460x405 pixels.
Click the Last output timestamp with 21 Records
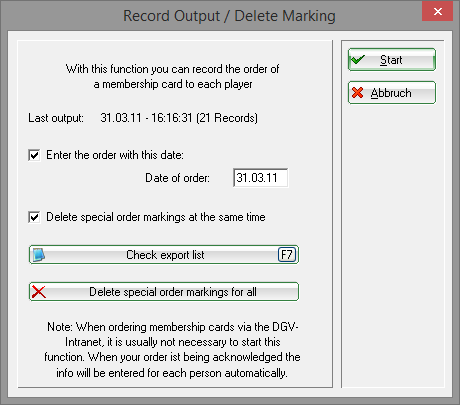[x=179, y=118]
